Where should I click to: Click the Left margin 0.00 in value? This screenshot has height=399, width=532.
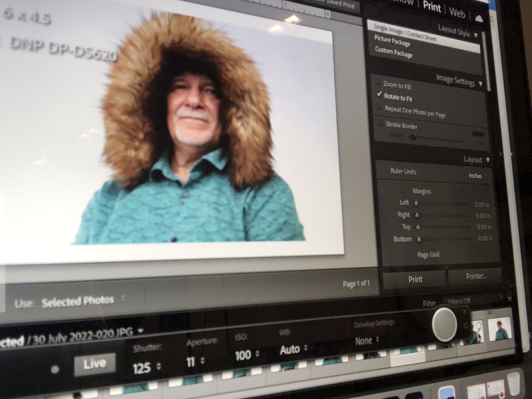(x=482, y=205)
